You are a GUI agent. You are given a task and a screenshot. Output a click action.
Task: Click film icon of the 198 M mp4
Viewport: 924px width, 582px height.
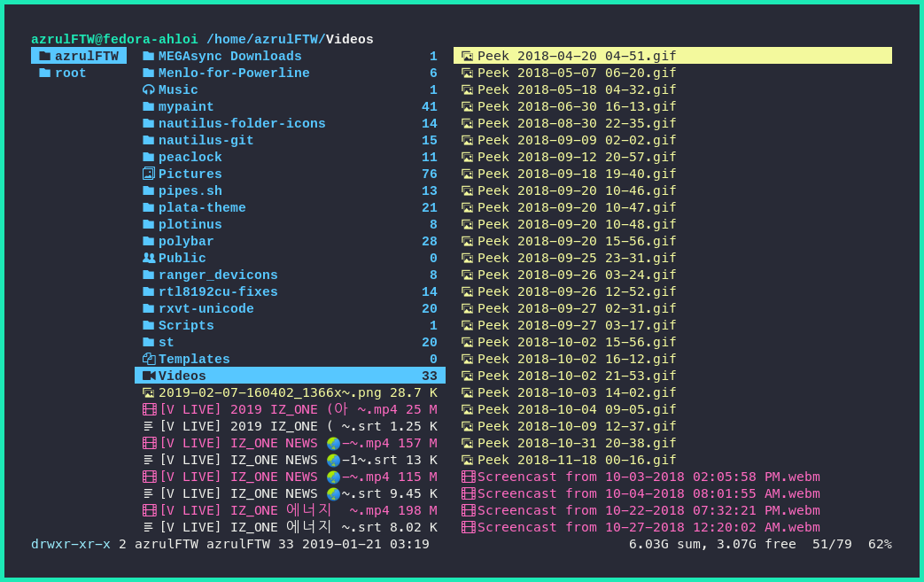point(149,510)
